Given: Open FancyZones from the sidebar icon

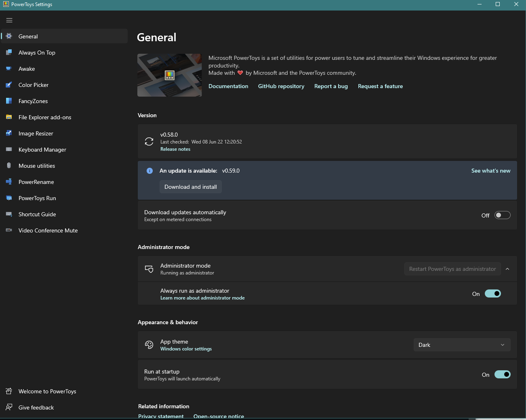Looking at the screenshot, I should pos(9,101).
